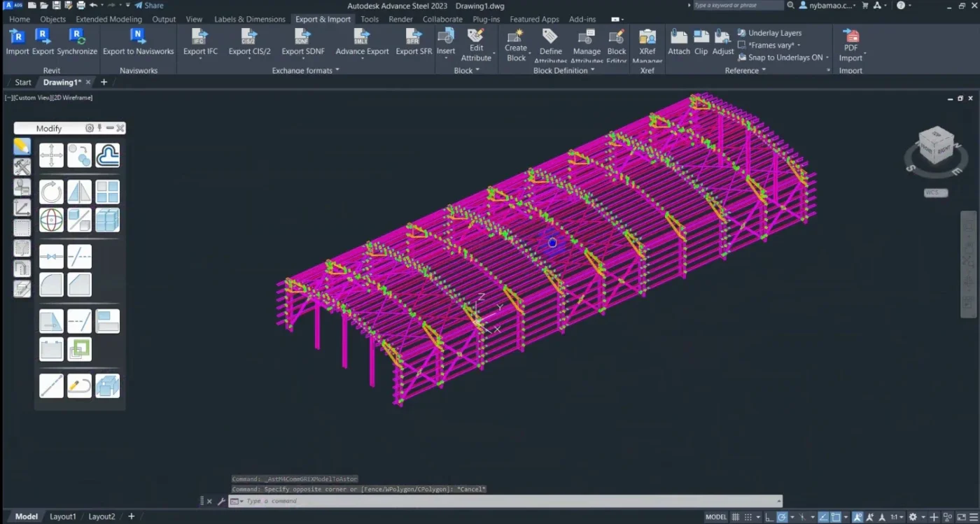
Task: Toggle grid display in status bar
Action: [x=735, y=517]
